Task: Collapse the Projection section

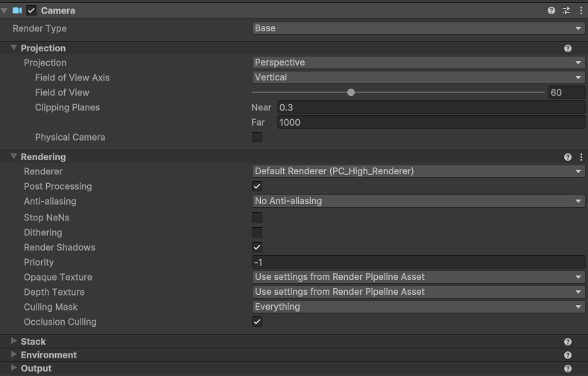Action: tap(14, 48)
